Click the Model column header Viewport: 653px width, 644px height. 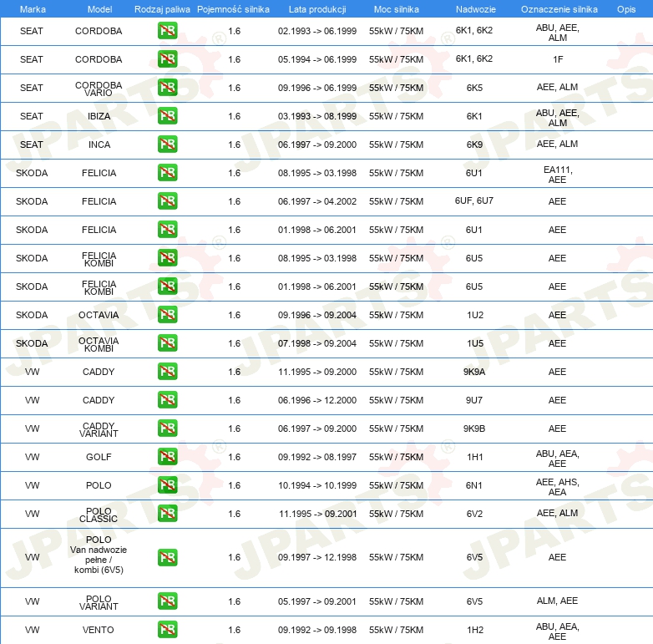tap(99, 9)
